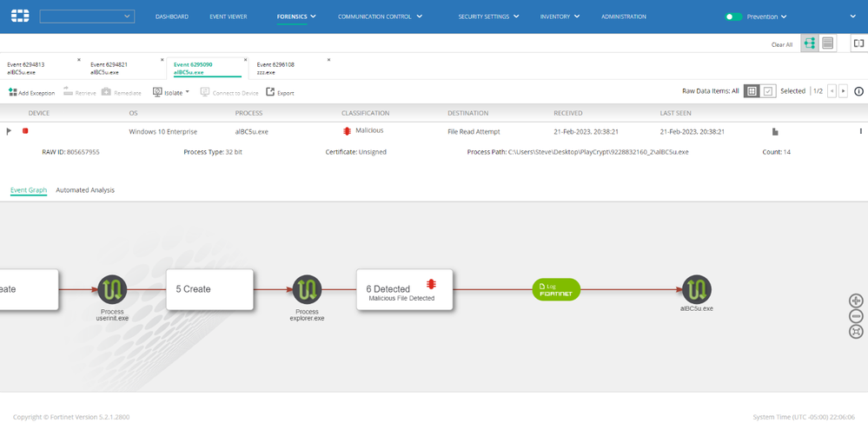The width and height of the screenshot is (868, 423).
Task: Click red bug icon in Detected box
Action: point(431,284)
